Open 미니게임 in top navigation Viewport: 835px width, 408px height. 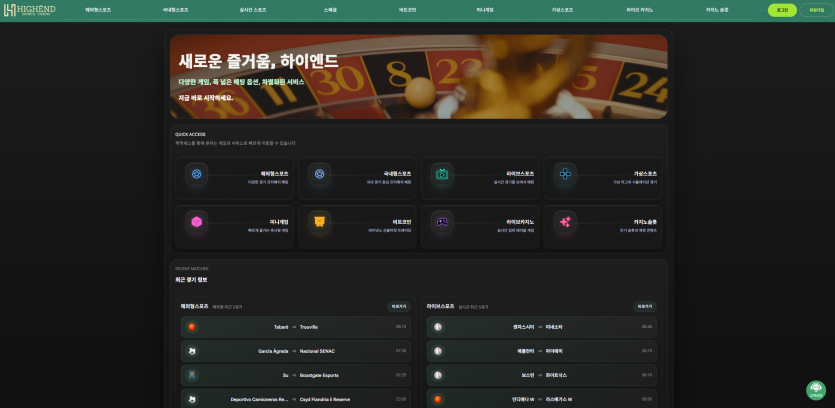[x=485, y=10]
